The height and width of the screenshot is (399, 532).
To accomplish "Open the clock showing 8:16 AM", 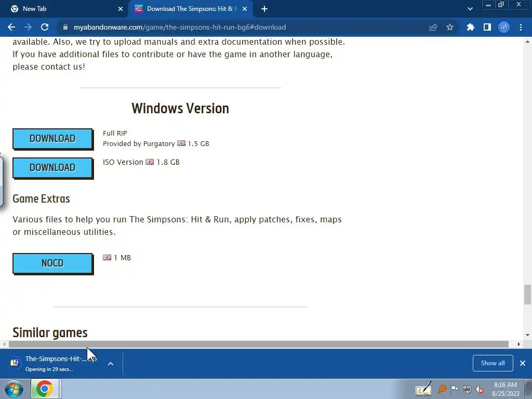I will tap(506, 389).
